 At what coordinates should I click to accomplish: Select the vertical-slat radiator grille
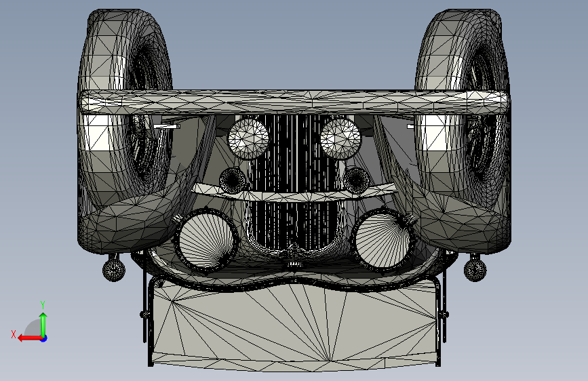[294, 182]
